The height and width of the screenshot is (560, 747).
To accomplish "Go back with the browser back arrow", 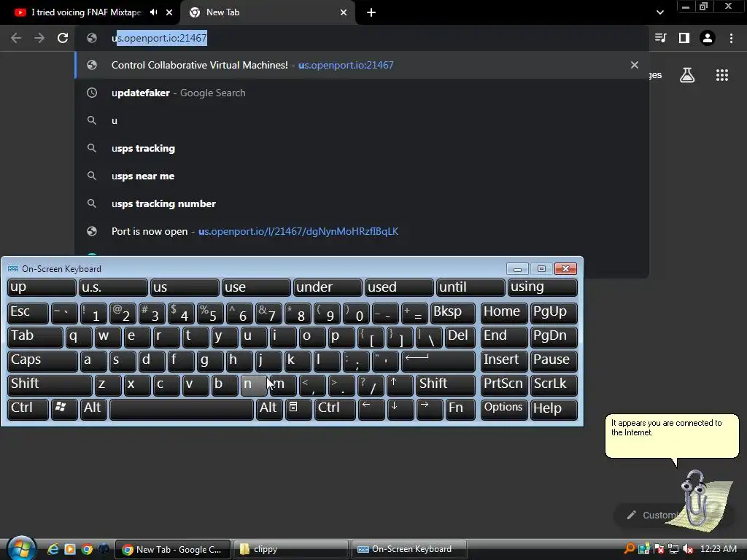I will [16, 38].
